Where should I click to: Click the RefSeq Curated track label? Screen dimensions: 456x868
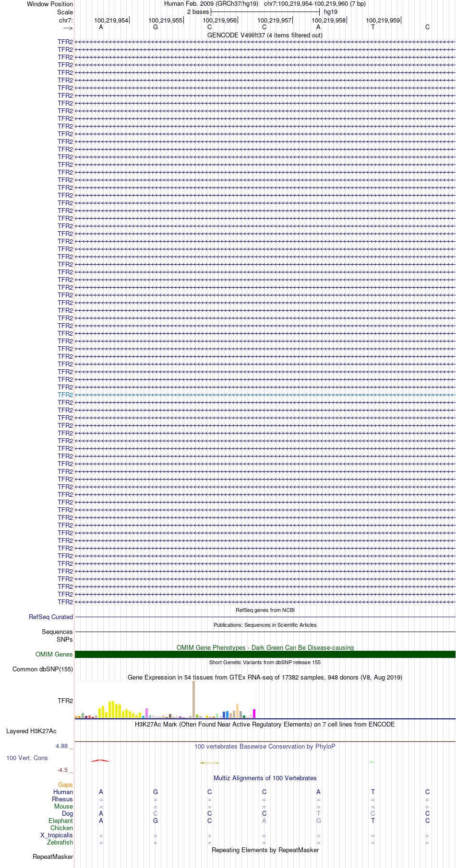(x=51, y=617)
